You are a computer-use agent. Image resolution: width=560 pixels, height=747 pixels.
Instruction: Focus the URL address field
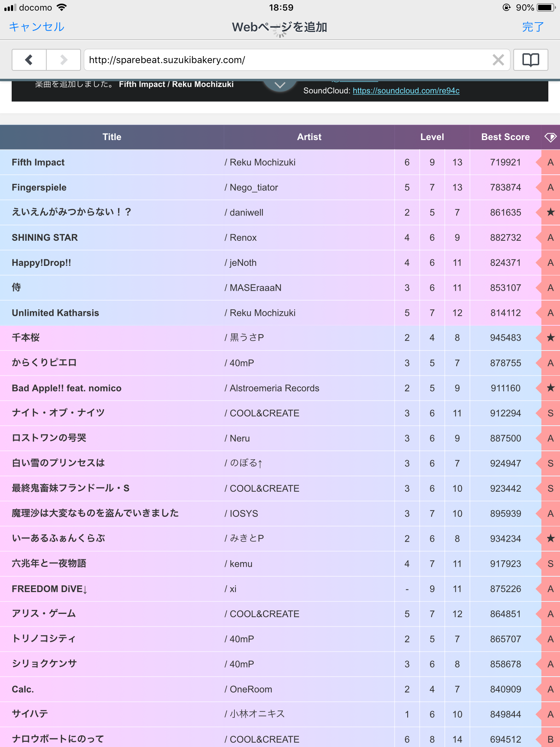point(288,59)
